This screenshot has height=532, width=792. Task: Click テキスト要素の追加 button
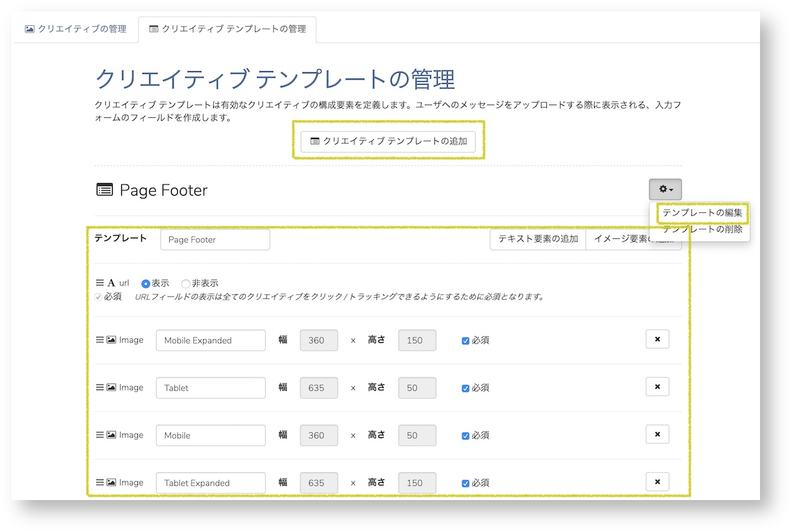pyautogui.click(x=538, y=239)
